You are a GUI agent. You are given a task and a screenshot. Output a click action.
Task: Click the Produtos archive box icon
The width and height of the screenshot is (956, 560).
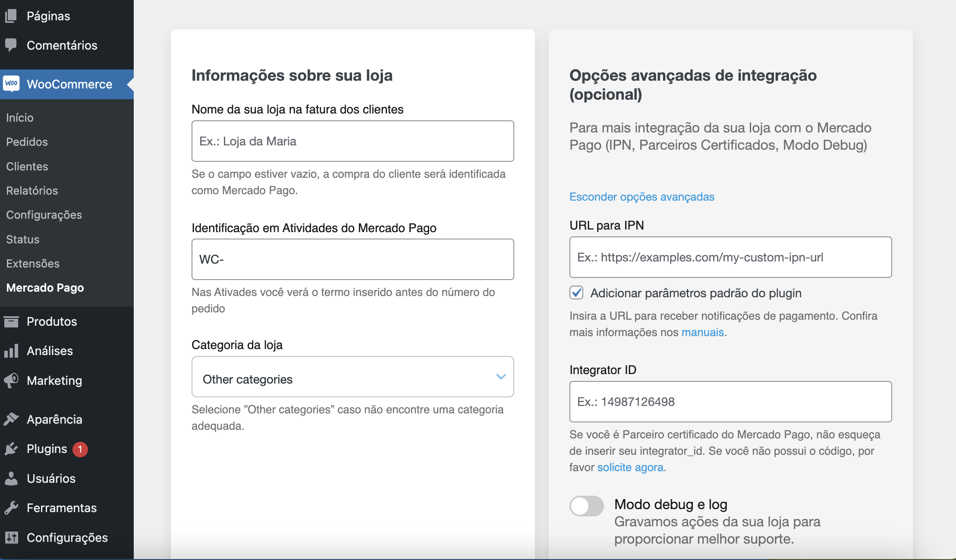(11, 321)
